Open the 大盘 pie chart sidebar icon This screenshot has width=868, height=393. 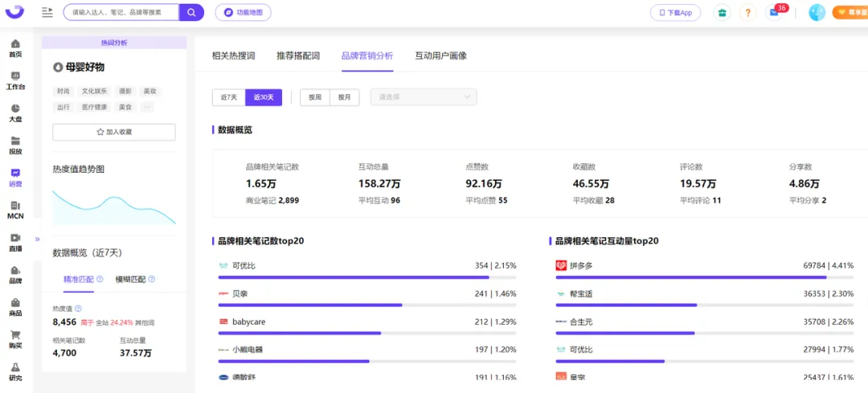click(x=15, y=113)
